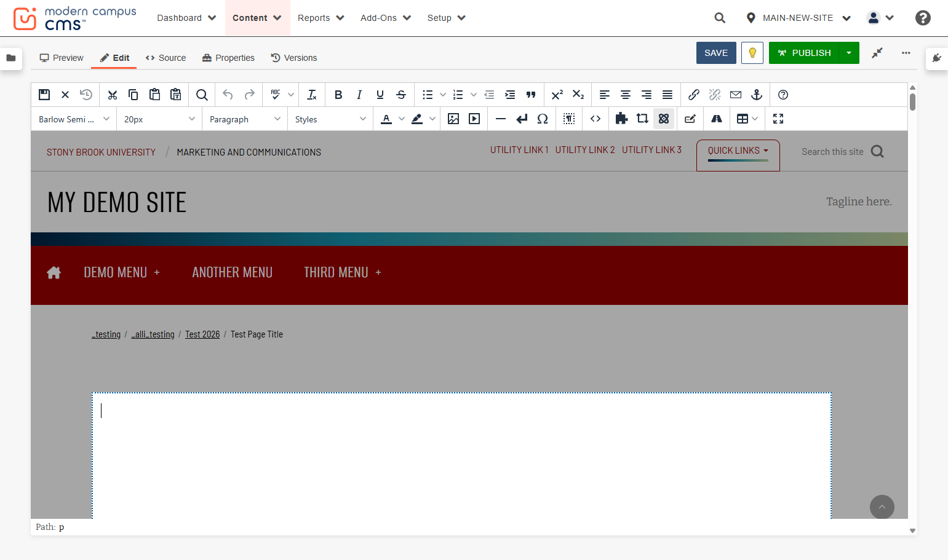Toggle strikethrough formatting

(x=401, y=95)
